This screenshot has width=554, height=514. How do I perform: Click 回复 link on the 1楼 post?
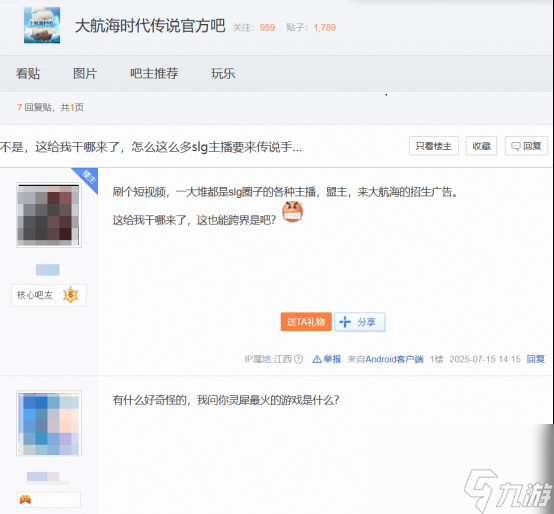[x=536, y=359]
